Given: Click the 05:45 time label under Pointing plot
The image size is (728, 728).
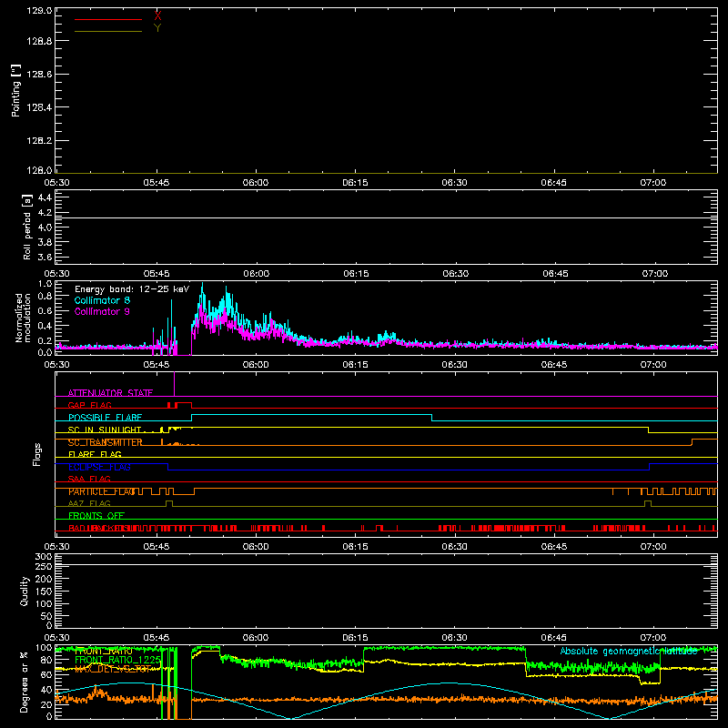Looking at the screenshot, I should point(157,183).
